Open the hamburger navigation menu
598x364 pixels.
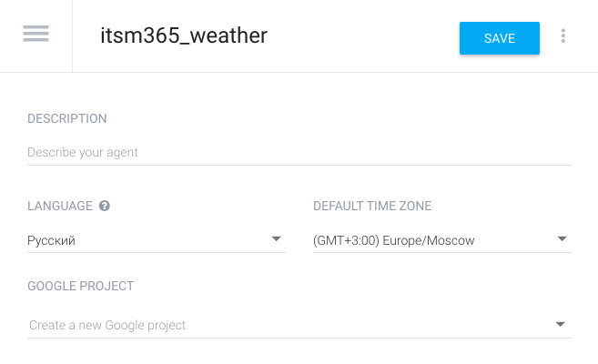36,35
